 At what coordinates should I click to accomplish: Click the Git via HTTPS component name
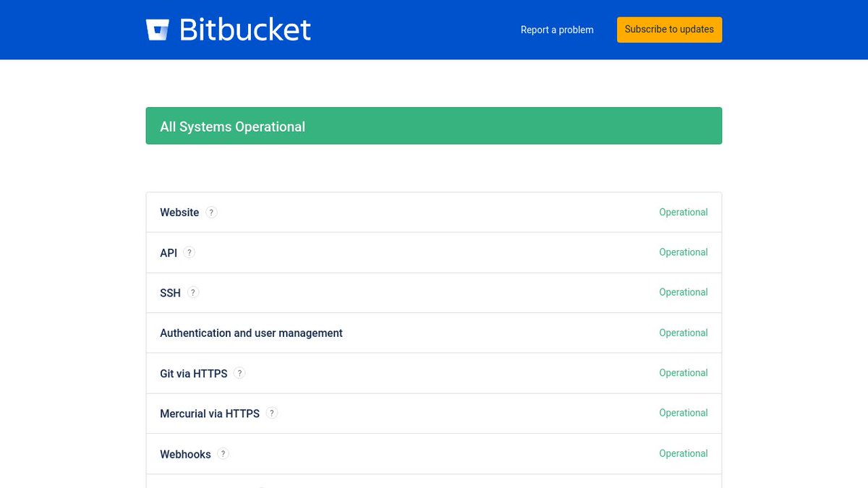coord(194,374)
